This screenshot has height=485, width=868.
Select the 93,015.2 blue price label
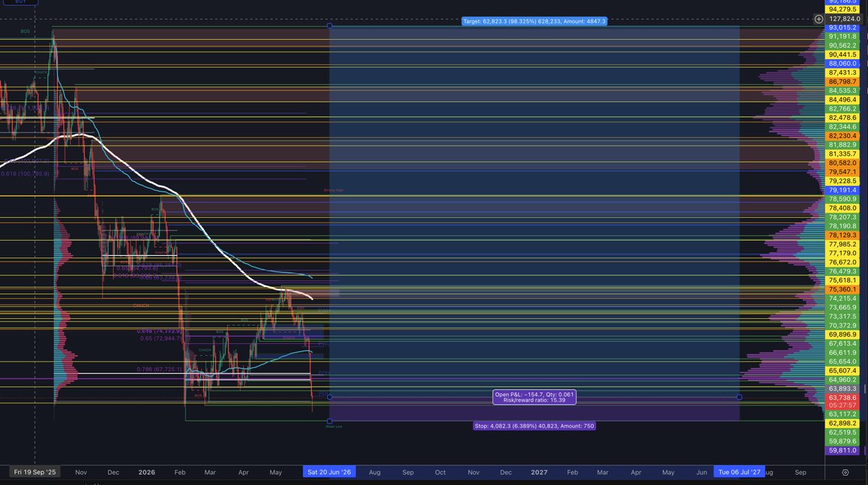pyautogui.click(x=843, y=27)
